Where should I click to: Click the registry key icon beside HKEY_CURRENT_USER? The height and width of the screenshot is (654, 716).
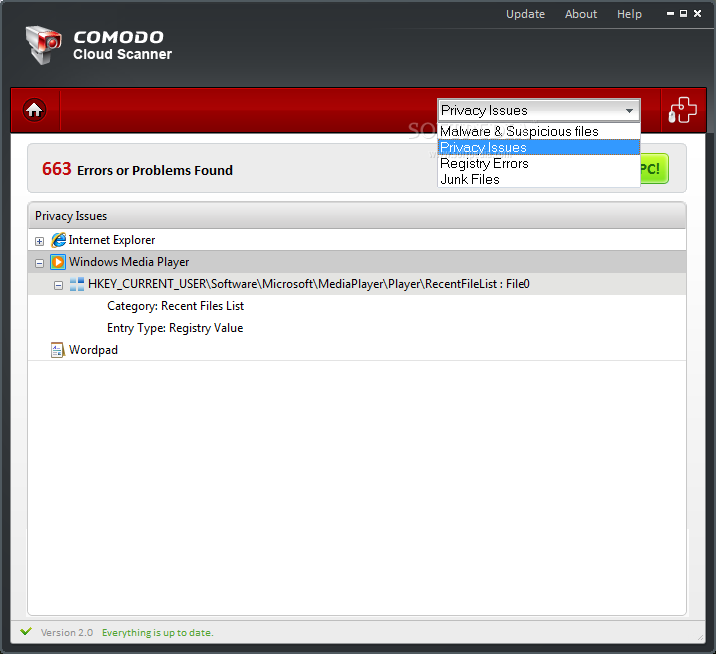coord(77,284)
